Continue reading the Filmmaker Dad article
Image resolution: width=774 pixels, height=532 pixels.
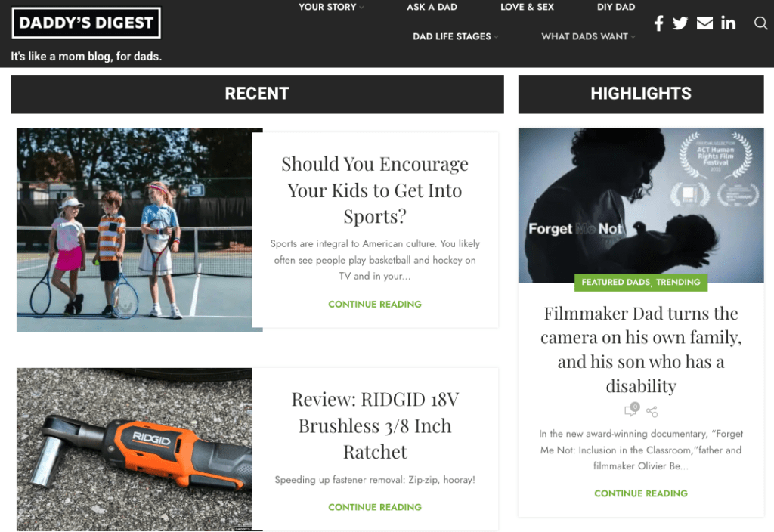[641, 493]
